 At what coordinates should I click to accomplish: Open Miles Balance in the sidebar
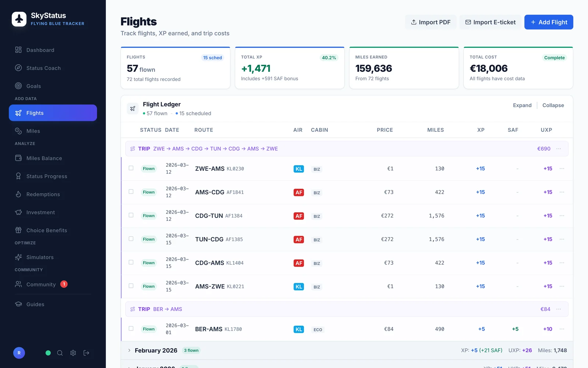click(x=53, y=158)
